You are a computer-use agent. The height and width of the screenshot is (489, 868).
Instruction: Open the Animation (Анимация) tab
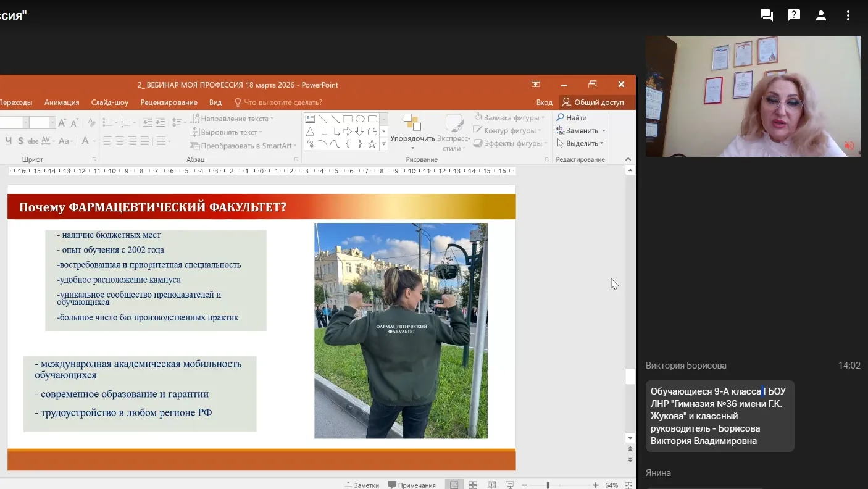[x=62, y=102]
